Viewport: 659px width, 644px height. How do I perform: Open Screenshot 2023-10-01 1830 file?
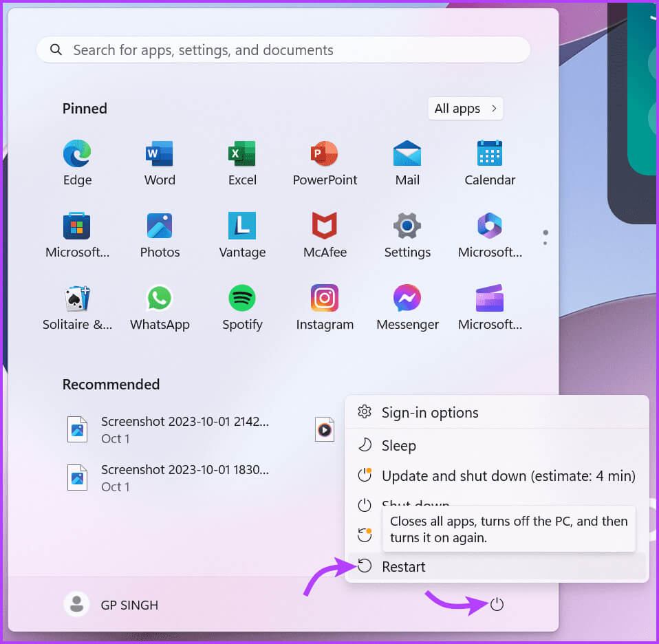168,477
